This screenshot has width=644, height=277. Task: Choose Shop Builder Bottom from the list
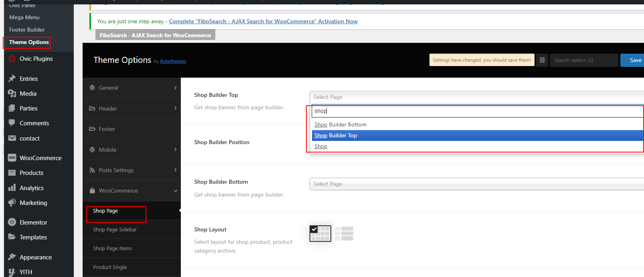click(478, 124)
